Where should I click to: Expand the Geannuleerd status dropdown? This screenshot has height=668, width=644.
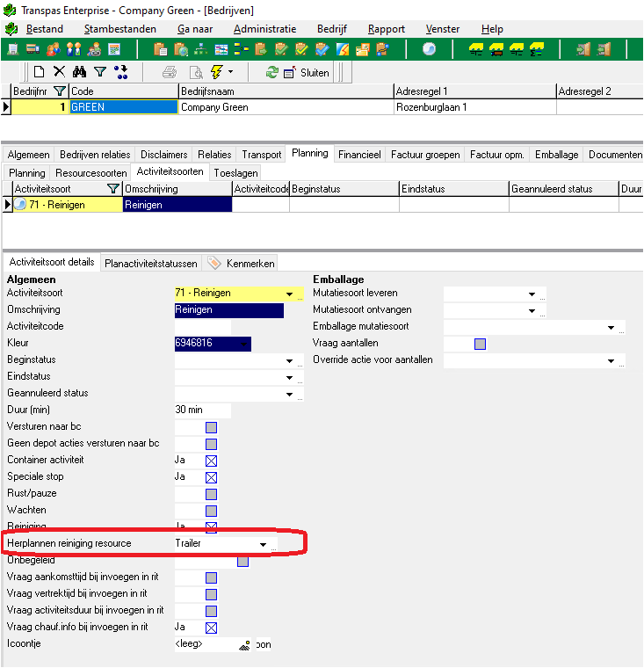coord(289,394)
